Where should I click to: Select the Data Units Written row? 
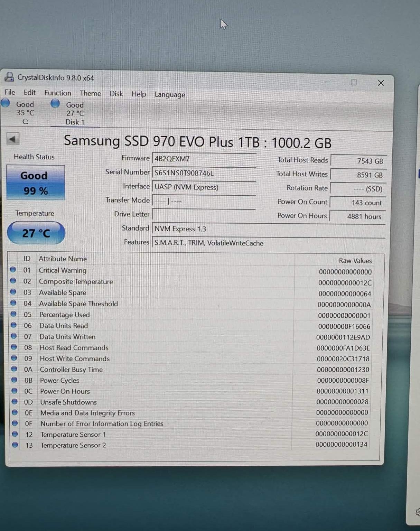[191, 337]
